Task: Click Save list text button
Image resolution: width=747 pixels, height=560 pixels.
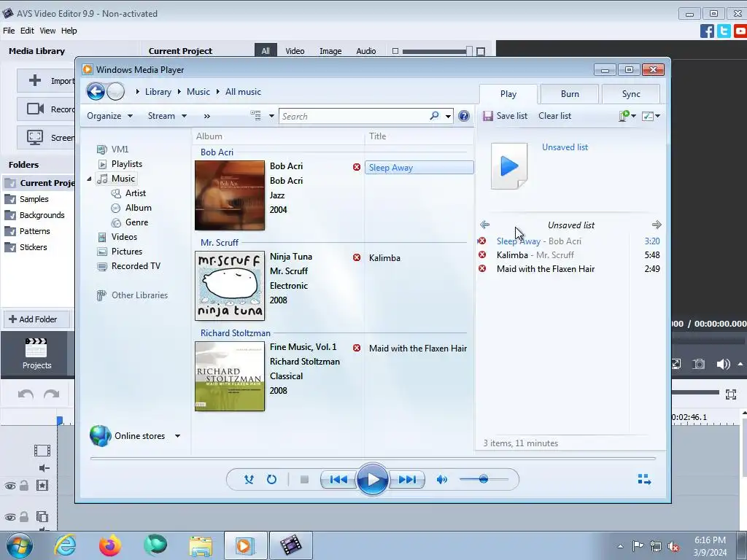Action: (511, 116)
